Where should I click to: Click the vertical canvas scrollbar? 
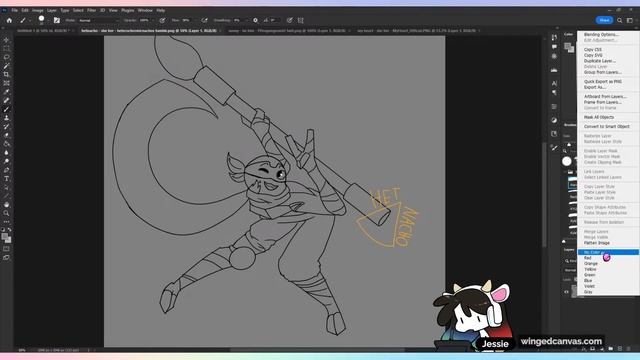pyautogui.click(x=544, y=194)
